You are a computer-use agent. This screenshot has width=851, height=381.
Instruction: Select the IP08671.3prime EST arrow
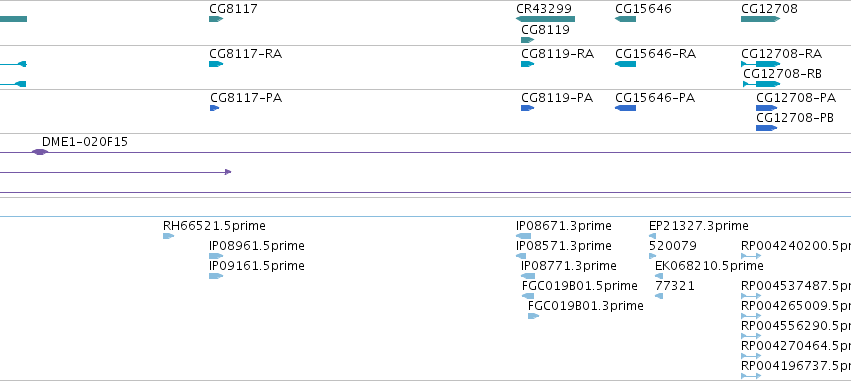(x=524, y=236)
